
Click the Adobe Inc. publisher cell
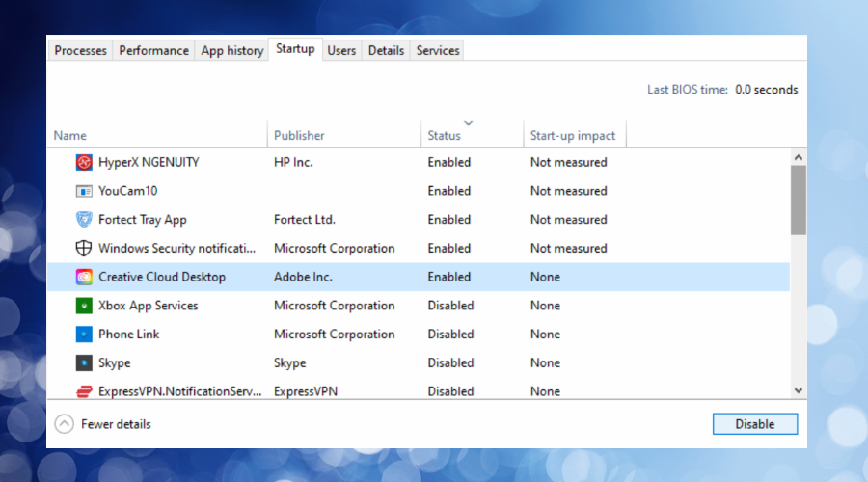point(303,277)
